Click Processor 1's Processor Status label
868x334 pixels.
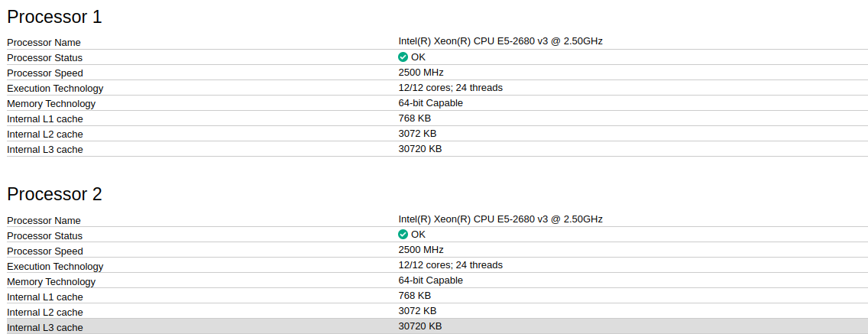pyautogui.click(x=45, y=58)
